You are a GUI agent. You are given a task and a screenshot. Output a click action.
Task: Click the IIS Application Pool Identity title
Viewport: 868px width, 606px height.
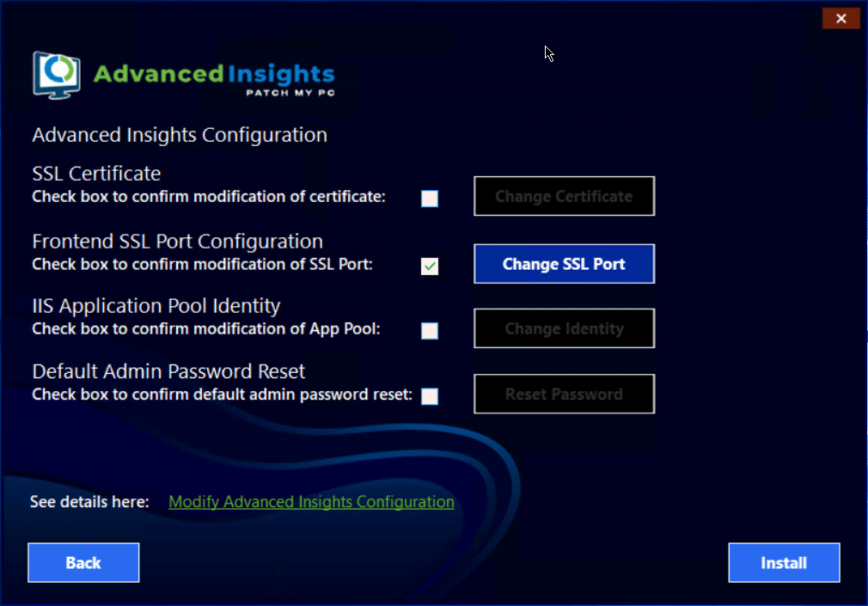[x=156, y=306]
